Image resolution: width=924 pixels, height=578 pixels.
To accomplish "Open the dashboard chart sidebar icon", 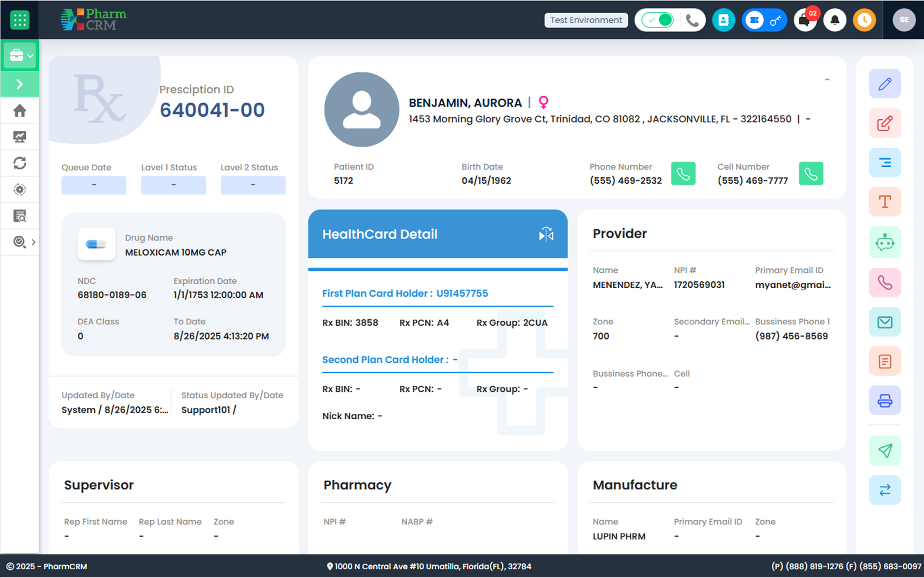I will (19, 137).
